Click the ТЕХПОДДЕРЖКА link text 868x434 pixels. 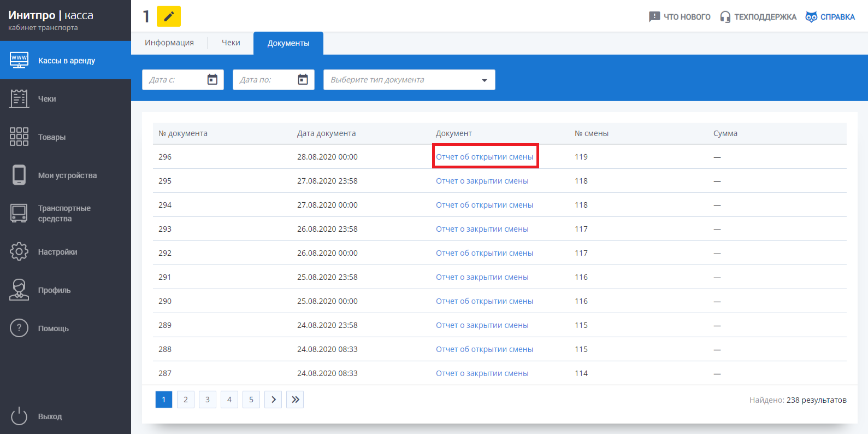point(765,17)
